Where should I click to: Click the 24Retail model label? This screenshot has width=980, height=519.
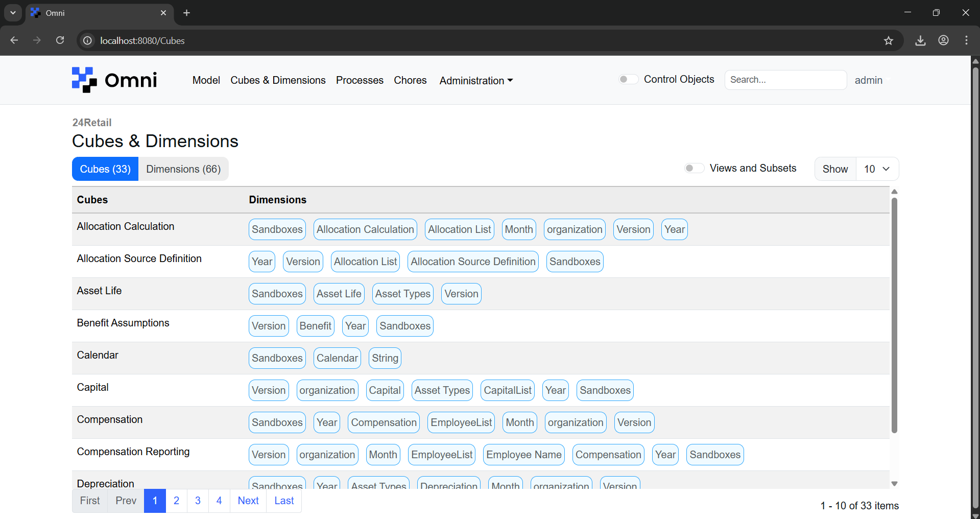(92, 123)
